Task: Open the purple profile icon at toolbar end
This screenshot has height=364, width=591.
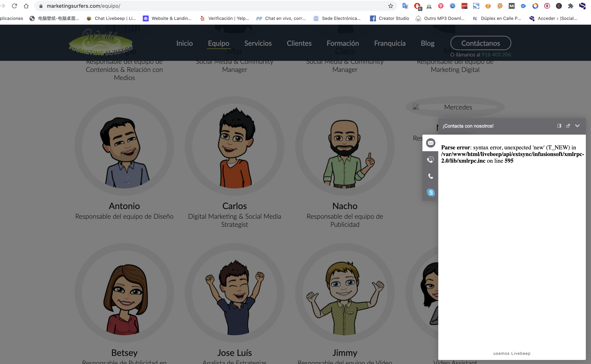Action: (x=582, y=6)
